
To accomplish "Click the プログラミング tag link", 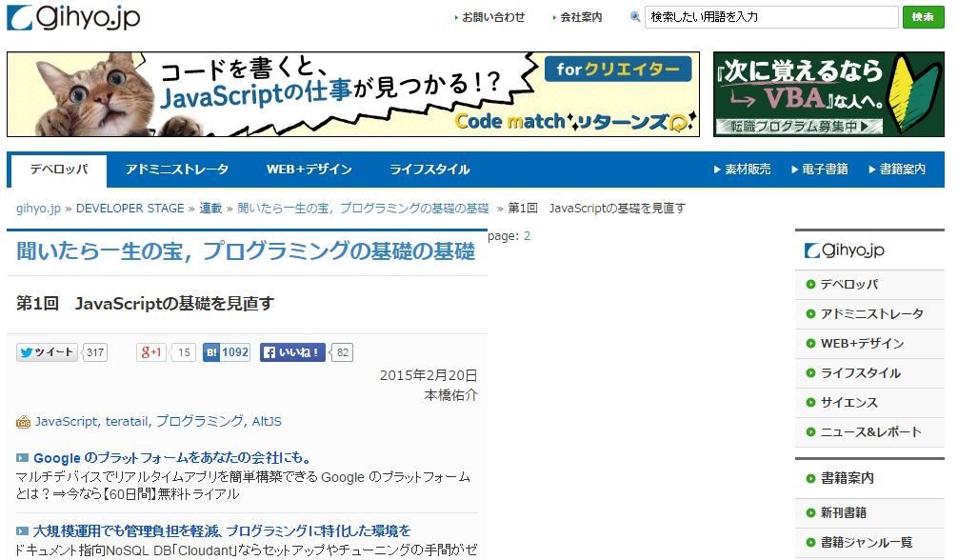I will (x=200, y=421).
